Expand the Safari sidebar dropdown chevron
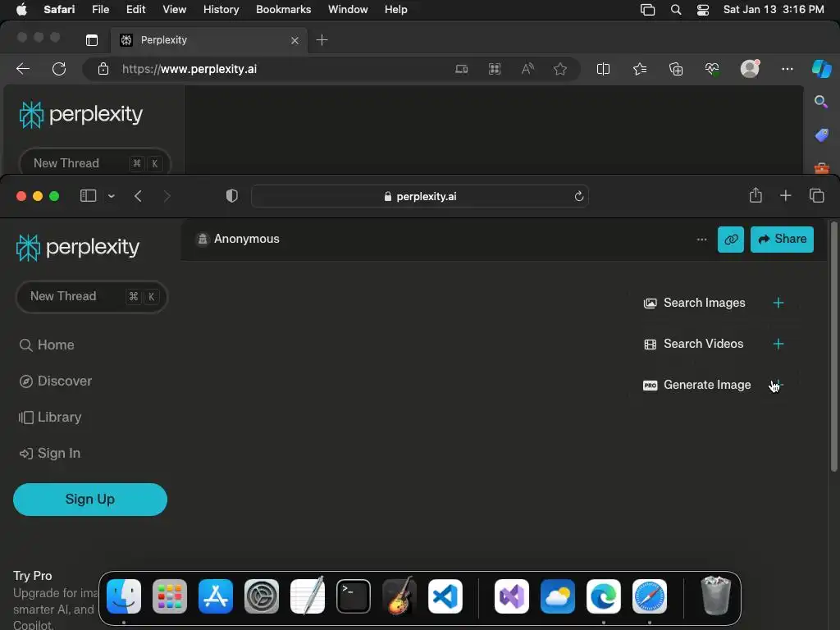This screenshot has width=840, height=630. point(112,196)
